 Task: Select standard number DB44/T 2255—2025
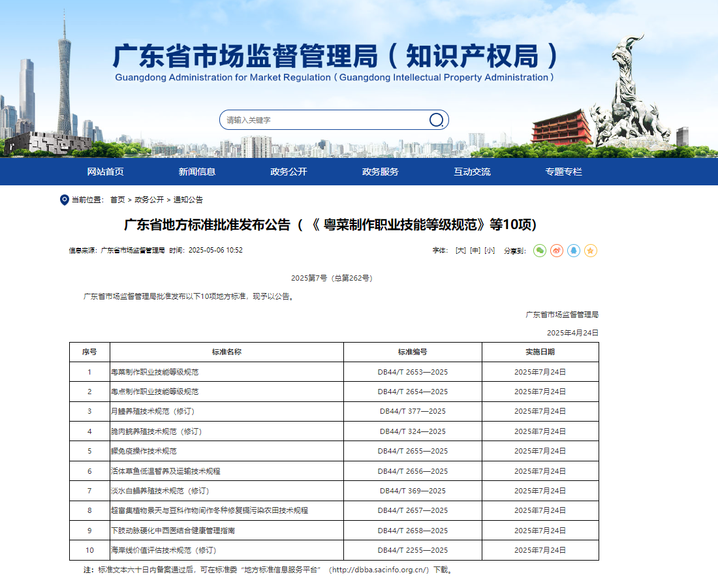point(413,550)
